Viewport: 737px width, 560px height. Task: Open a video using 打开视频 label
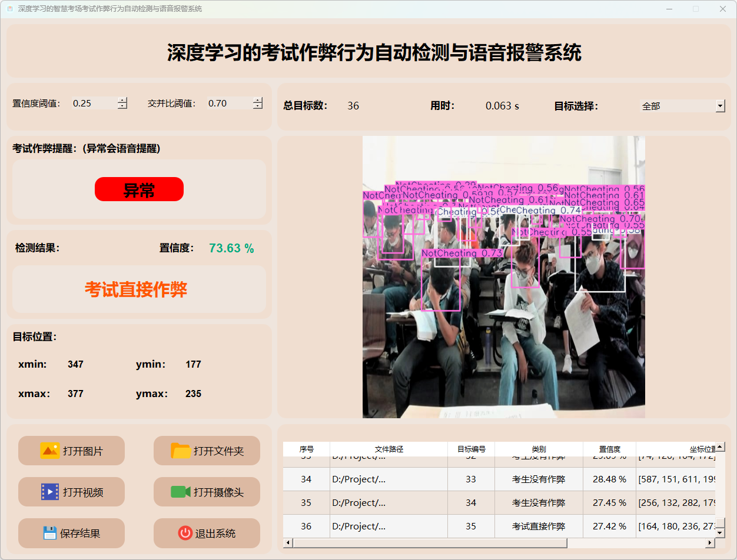click(x=83, y=492)
